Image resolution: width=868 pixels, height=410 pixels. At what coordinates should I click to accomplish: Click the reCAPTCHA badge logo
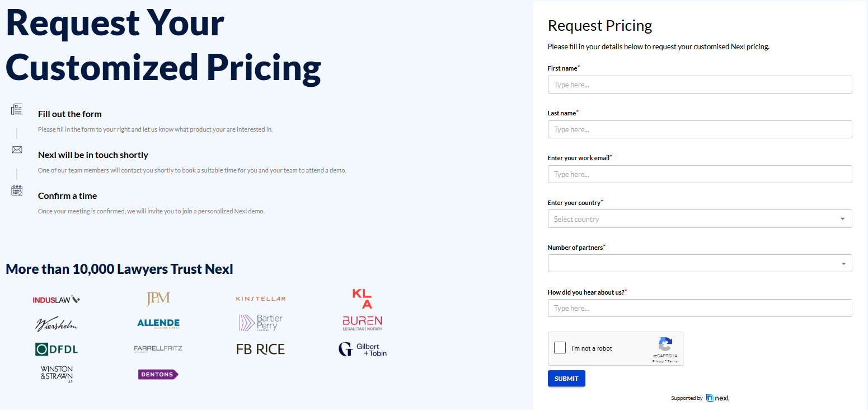tap(665, 344)
